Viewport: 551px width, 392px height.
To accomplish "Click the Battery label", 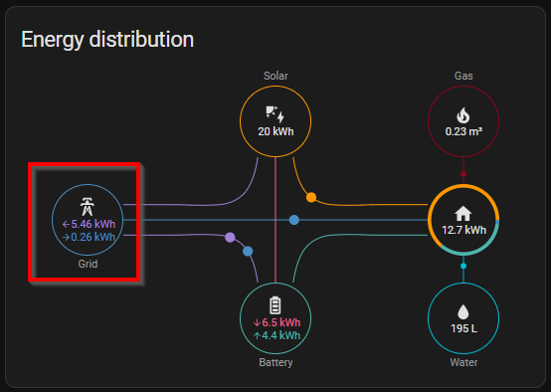I will click(275, 362).
